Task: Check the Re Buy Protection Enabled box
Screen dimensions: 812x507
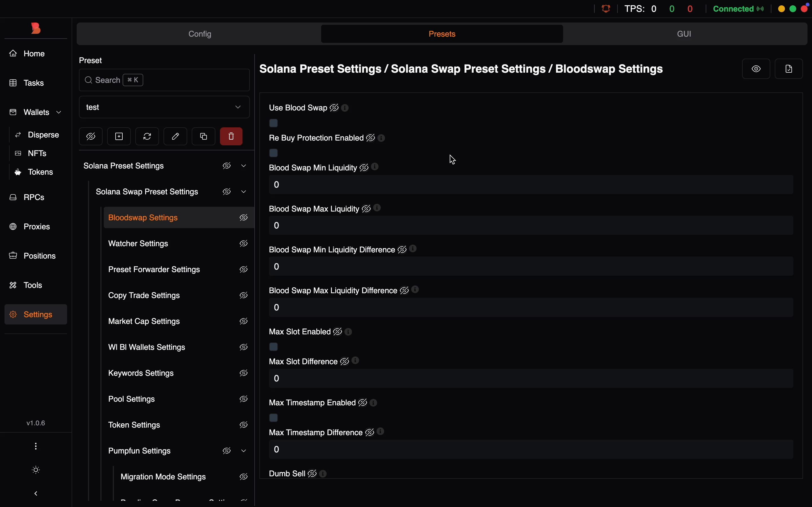Action: 274,153
